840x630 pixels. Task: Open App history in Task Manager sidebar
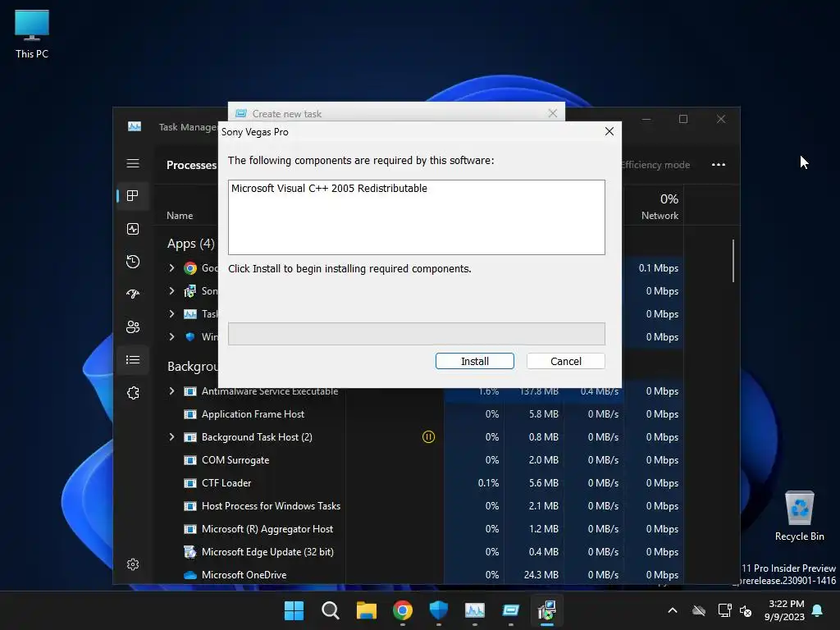(133, 262)
